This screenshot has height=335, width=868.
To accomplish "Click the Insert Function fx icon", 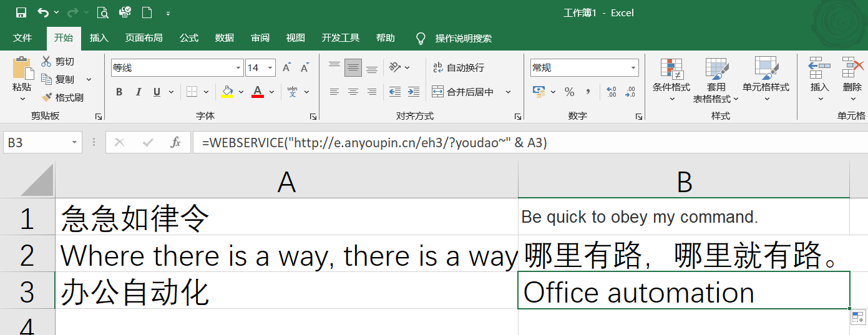I will pos(175,143).
